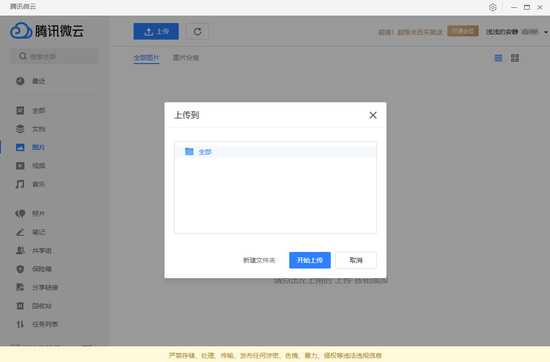Screen dimensions: 550x362
Task: Open the 图片分组 tab
Action: tap(186, 58)
